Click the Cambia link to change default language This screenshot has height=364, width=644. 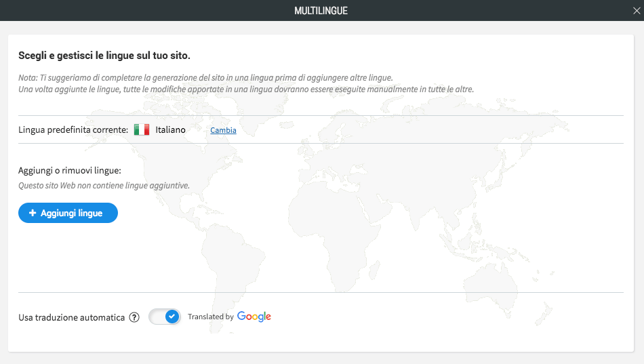[x=223, y=130]
